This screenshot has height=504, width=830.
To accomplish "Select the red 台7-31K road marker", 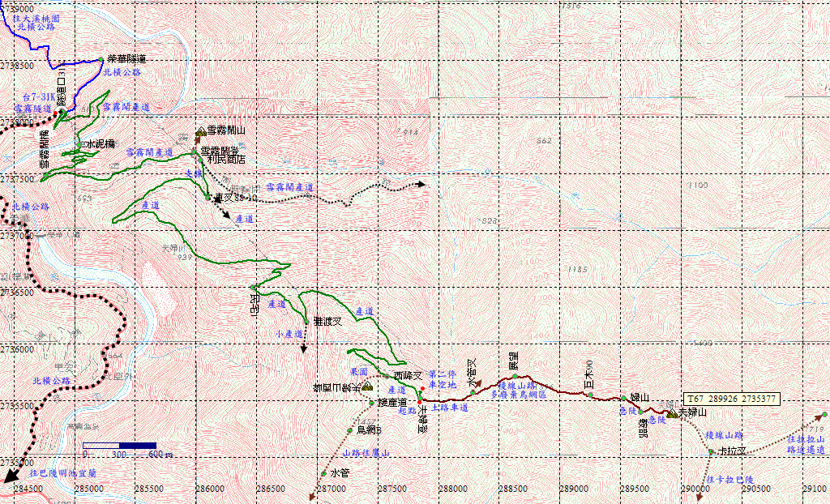I will point(55,113).
